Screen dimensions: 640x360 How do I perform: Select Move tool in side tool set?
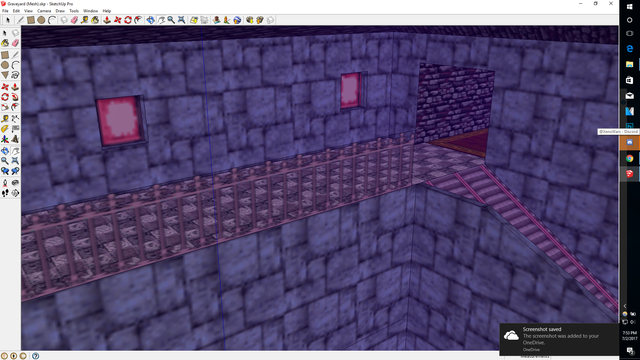pos(5,87)
